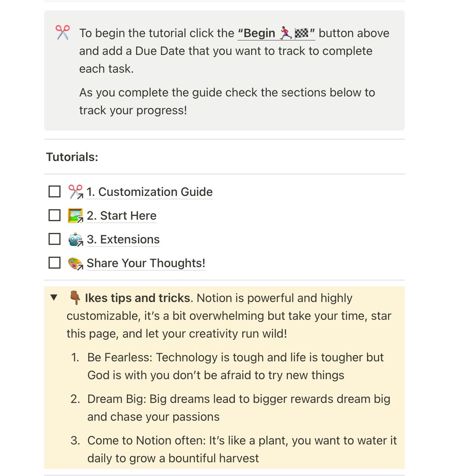
Task: Click the checkered flag emoji in the callout
Action: (301, 33)
